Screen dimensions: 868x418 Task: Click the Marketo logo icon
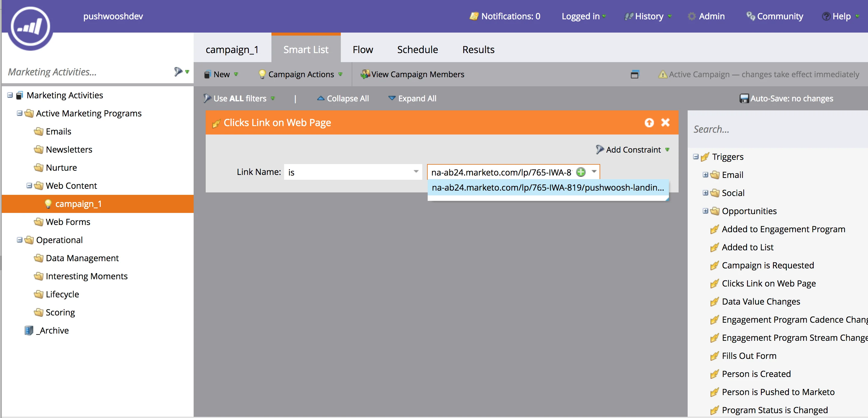pos(30,27)
